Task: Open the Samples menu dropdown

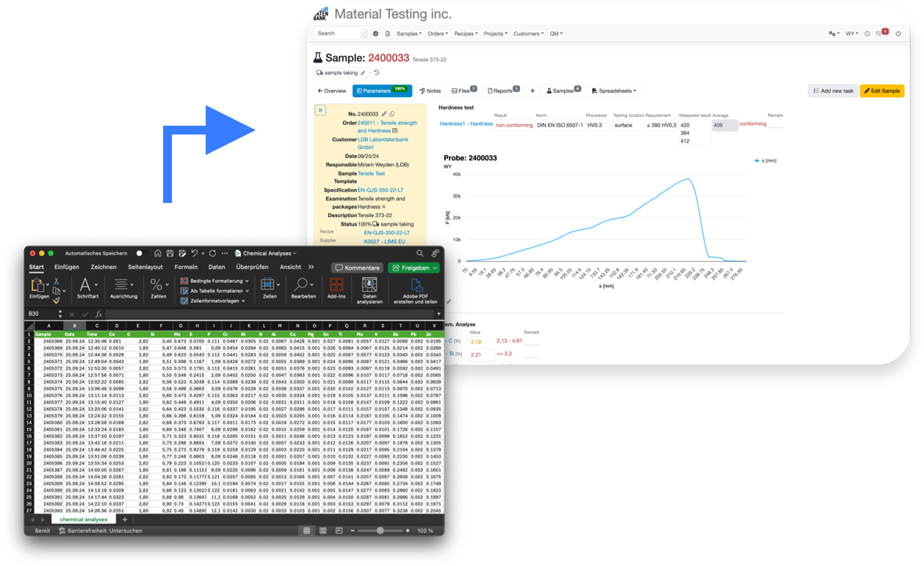Action: (x=409, y=33)
